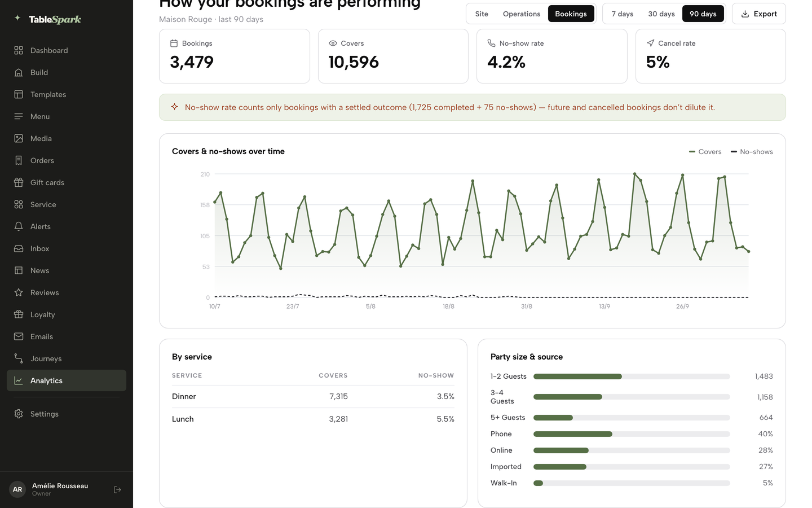
Task: Click the Orders receipt icon
Action: coord(19,160)
